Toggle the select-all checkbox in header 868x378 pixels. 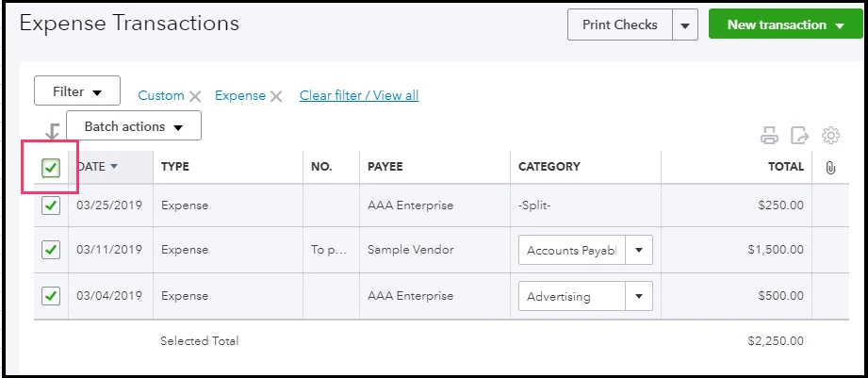[50, 168]
